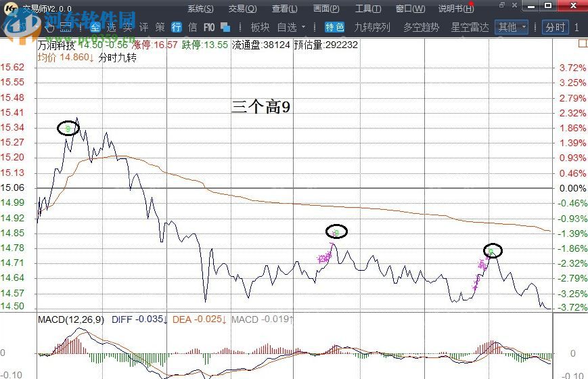
Task: Click the 分时九转 indicator label
Action: [117, 58]
